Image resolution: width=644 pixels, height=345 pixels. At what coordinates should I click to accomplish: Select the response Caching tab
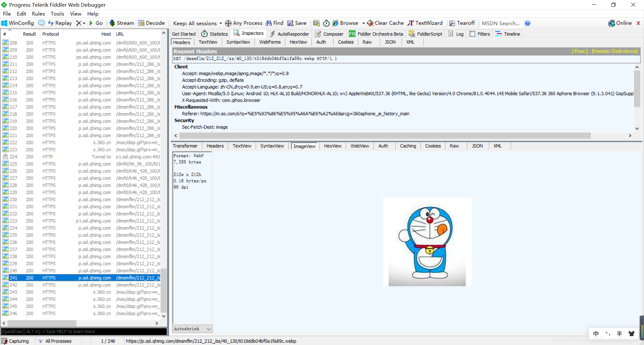point(408,146)
